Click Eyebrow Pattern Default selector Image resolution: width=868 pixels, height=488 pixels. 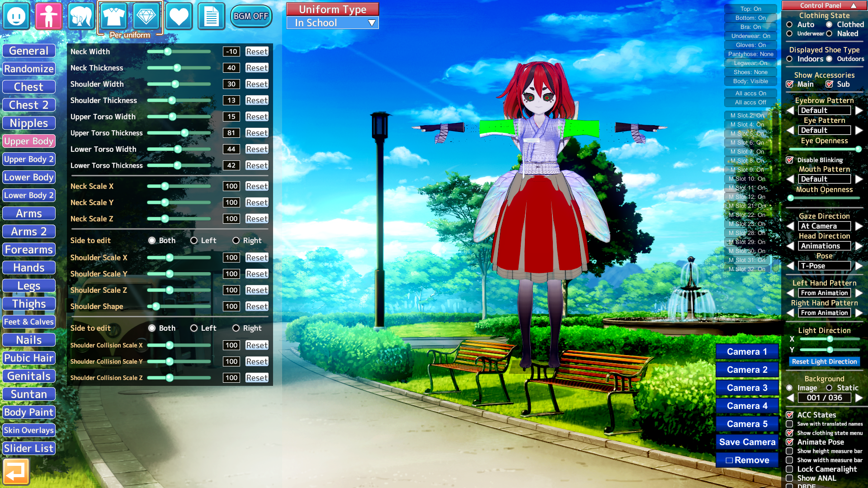coord(825,110)
